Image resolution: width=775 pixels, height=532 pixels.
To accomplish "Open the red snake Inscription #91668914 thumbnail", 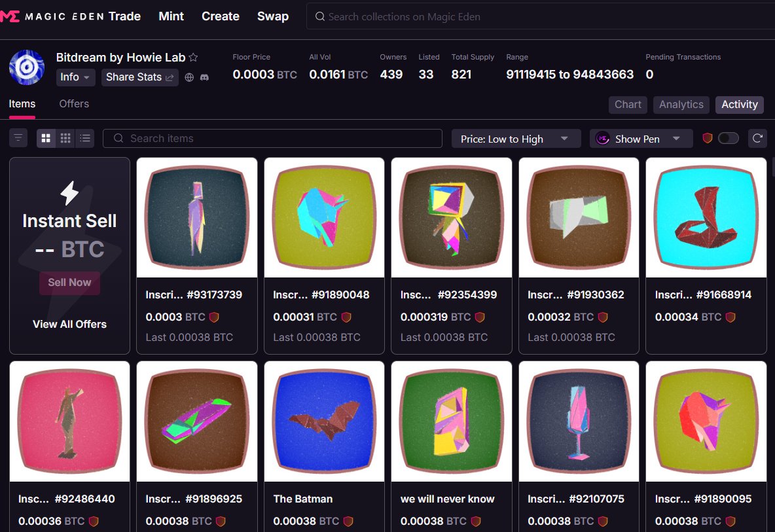I will (x=706, y=218).
